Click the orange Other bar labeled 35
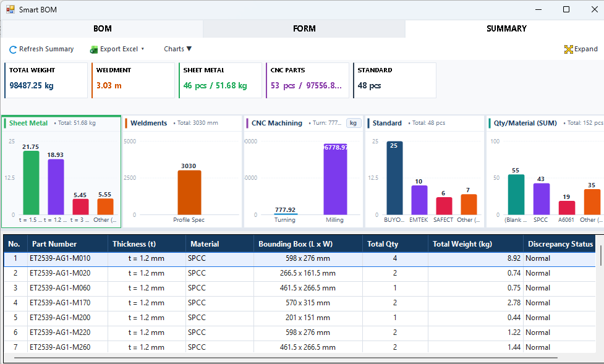The height and width of the screenshot is (364, 604). (592, 202)
